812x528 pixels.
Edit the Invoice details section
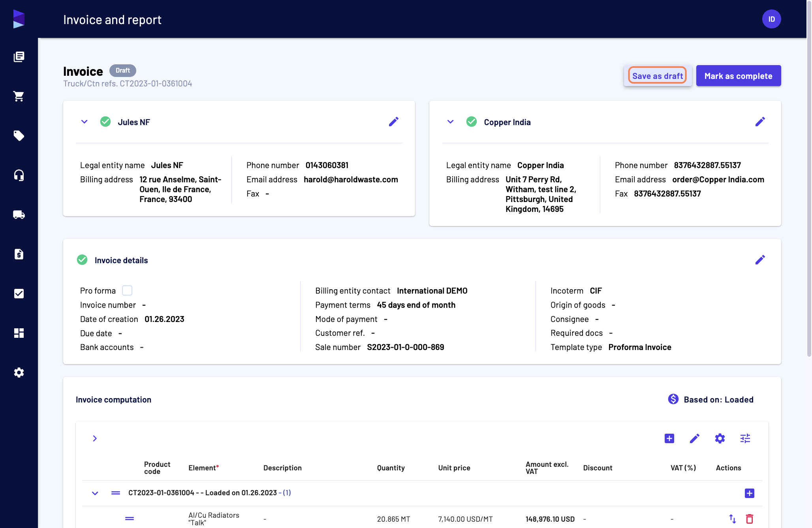point(760,260)
